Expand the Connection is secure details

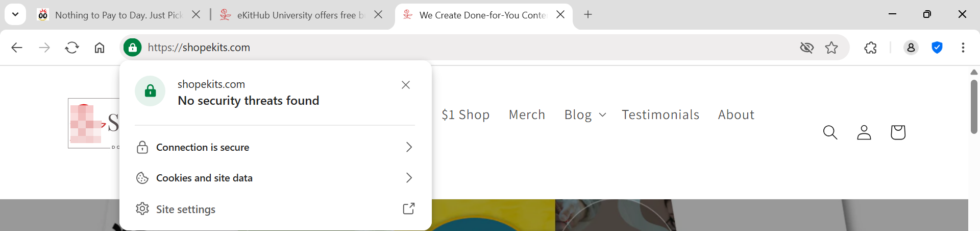[x=275, y=147]
